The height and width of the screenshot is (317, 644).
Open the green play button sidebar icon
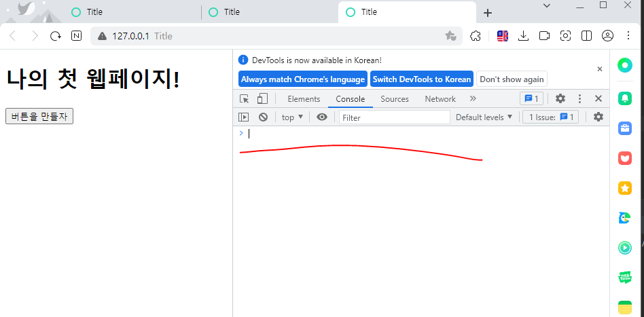[625, 248]
